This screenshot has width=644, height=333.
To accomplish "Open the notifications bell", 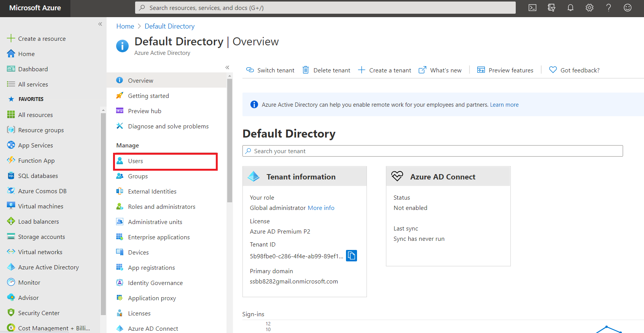I will [x=570, y=8].
